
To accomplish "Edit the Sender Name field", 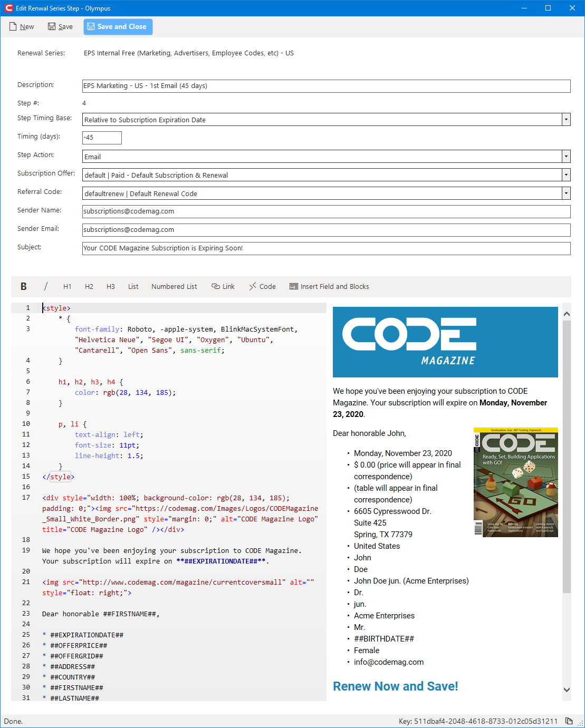I will coord(326,211).
